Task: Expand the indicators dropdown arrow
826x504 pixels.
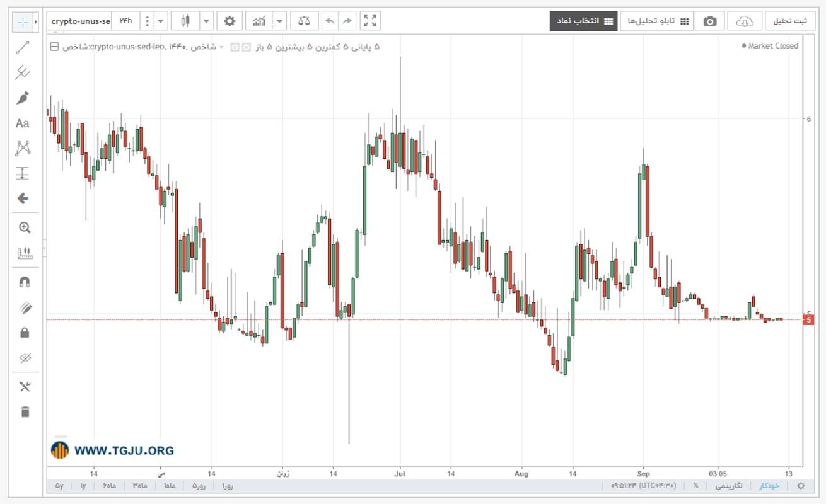Action: 280,21
